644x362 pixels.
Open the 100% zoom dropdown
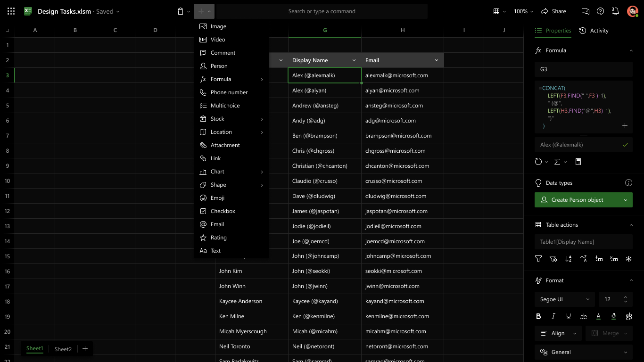(524, 11)
